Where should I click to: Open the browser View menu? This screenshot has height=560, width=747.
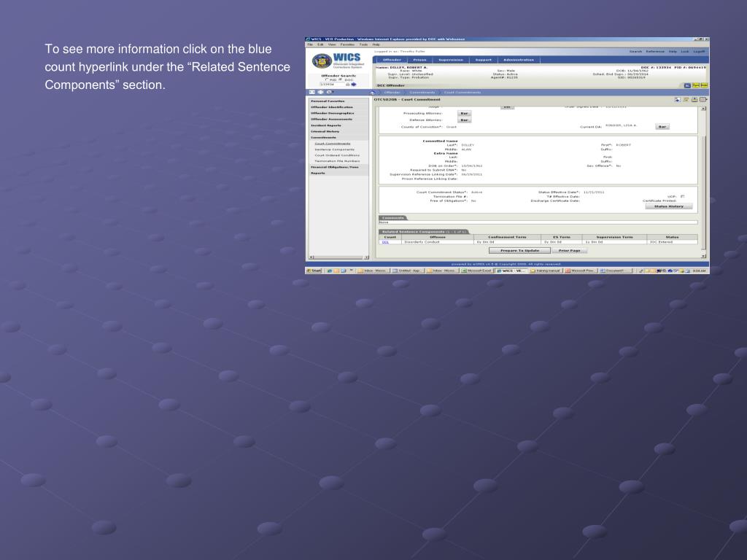click(332, 44)
